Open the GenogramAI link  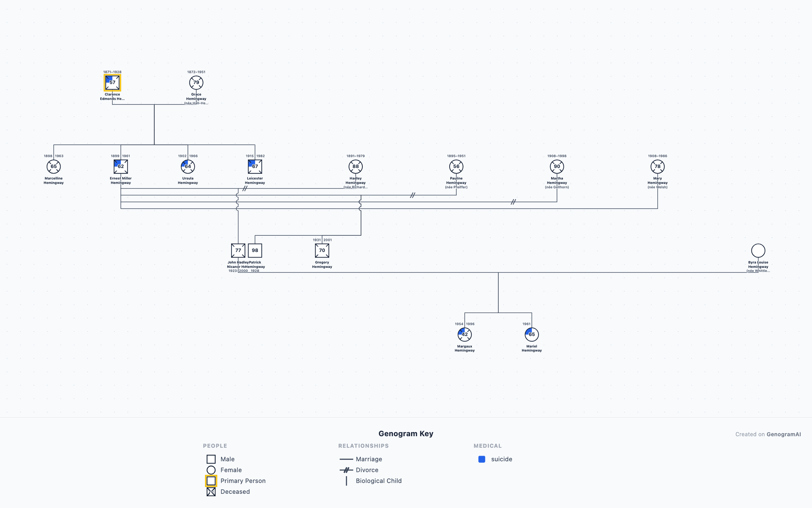point(783,434)
